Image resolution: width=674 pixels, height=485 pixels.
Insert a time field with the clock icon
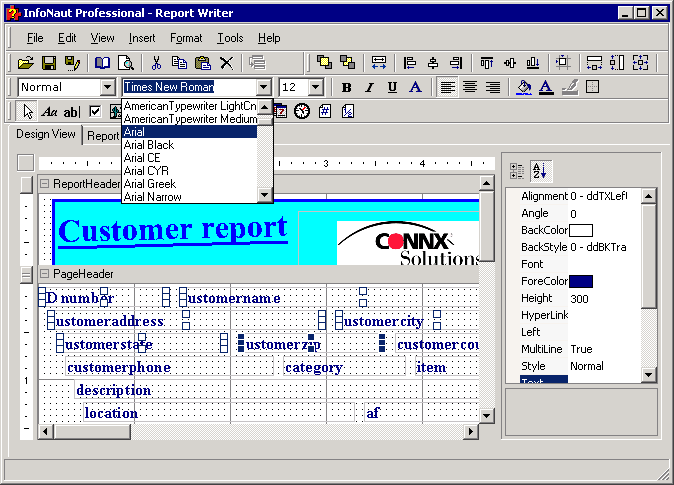302,111
